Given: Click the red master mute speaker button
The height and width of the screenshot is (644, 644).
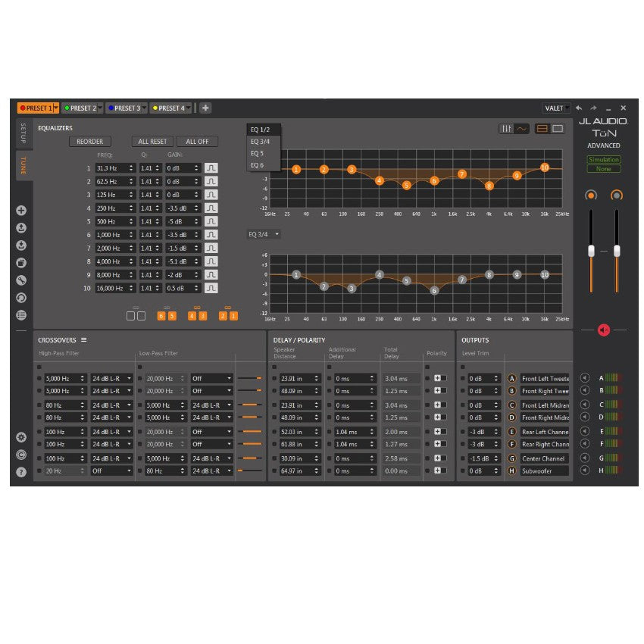Looking at the screenshot, I should click(x=604, y=330).
